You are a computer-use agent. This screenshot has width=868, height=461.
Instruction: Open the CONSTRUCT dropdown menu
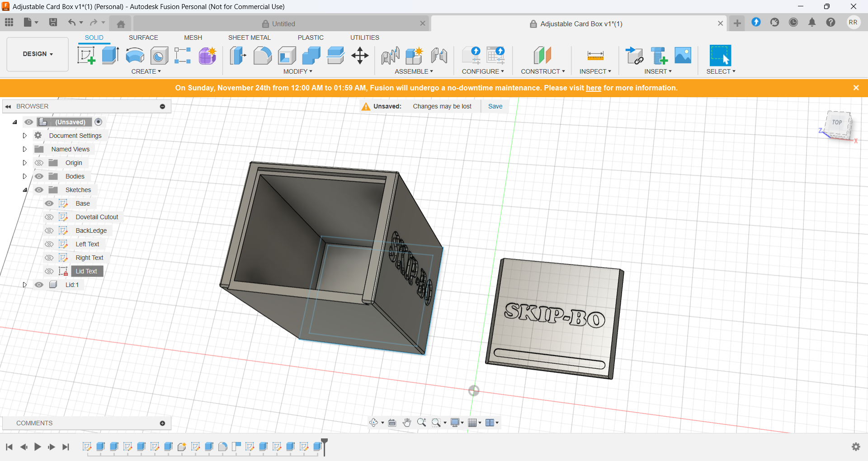point(543,71)
